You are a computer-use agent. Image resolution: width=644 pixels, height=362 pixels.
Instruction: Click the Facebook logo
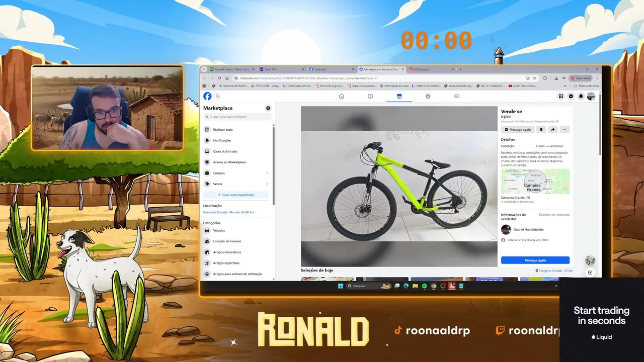(x=207, y=96)
